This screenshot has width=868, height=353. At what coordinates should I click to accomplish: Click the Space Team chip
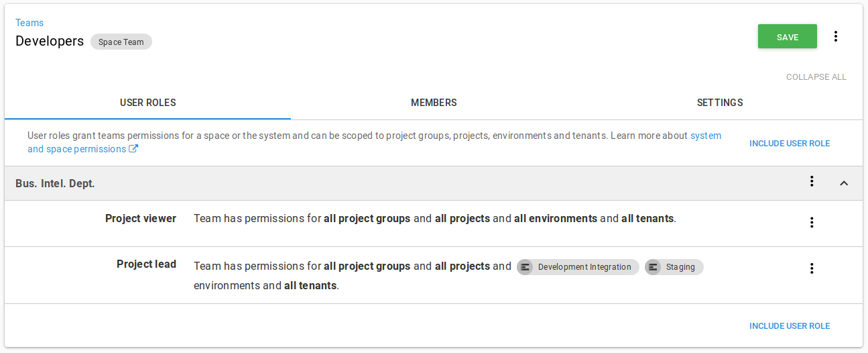pos(121,42)
